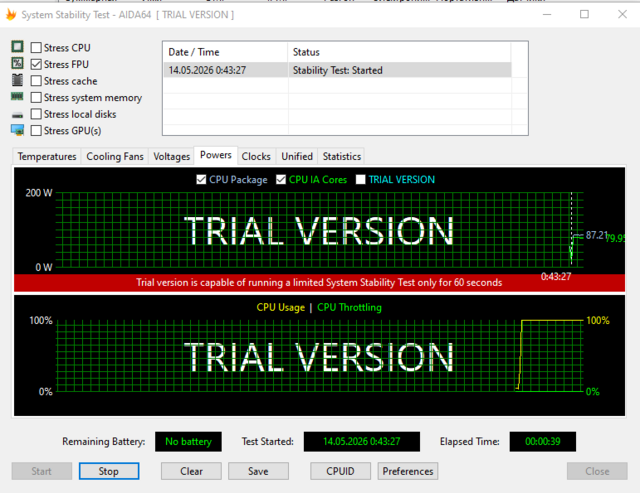Screen dimensions: 640x493
Task: Click the local disk drive icon
Action: point(17,115)
